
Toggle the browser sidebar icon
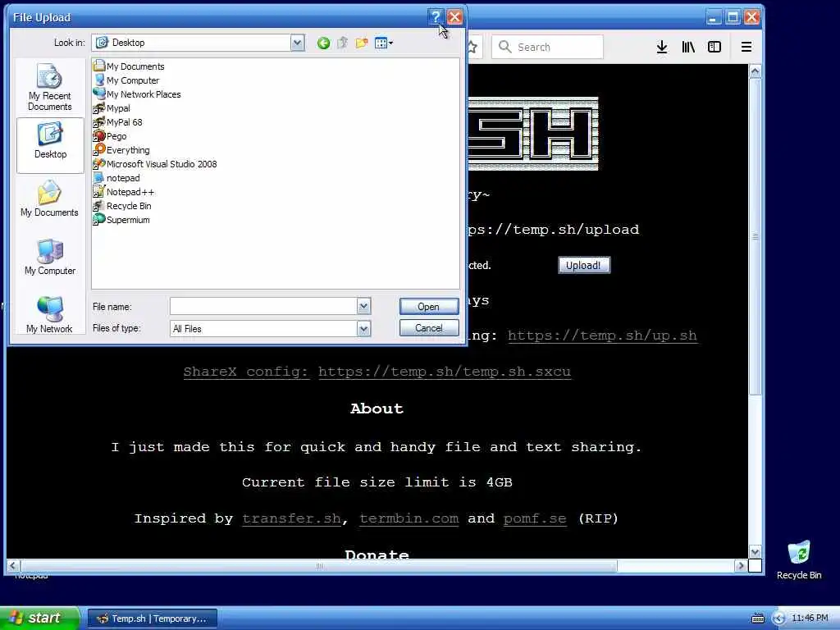(x=714, y=47)
